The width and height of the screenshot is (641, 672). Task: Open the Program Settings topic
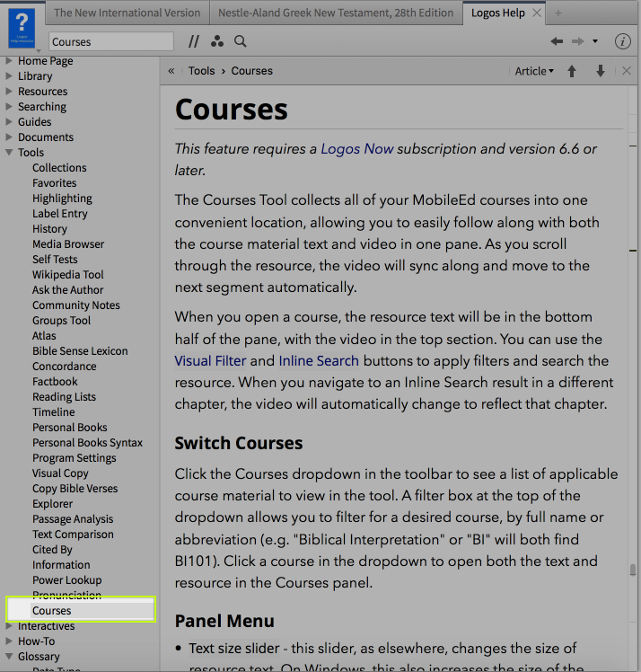point(75,457)
